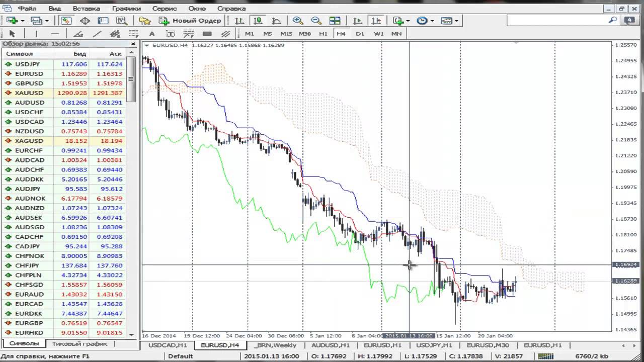The height and width of the screenshot is (362, 644).
Task: Toggle Market Watch panel visibility
Action: click(x=66, y=21)
